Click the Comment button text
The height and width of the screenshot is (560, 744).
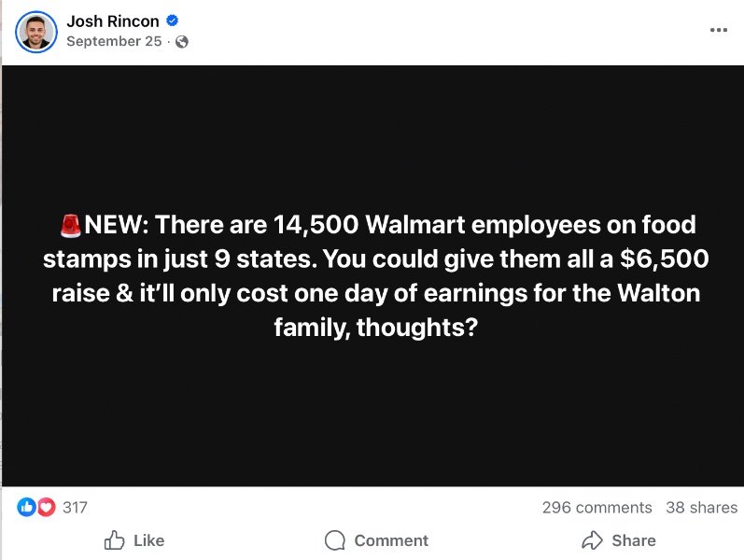(391, 540)
